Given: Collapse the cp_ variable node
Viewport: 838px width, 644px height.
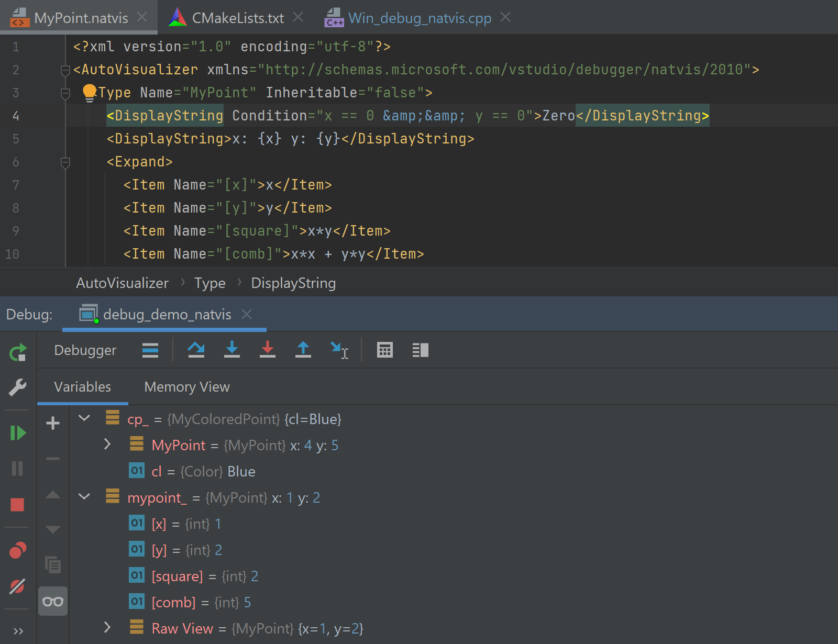Looking at the screenshot, I should [x=84, y=418].
